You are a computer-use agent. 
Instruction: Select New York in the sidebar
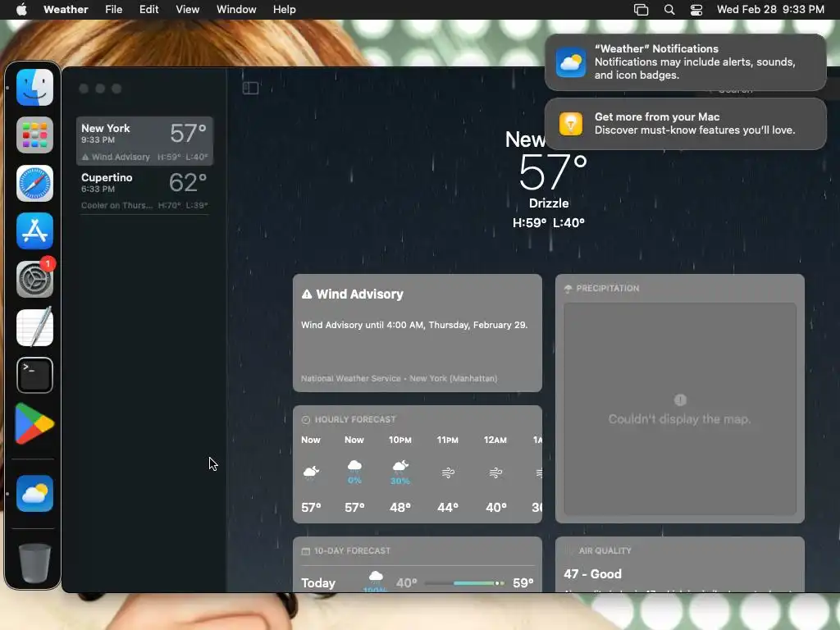pyautogui.click(x=144, y=141)
